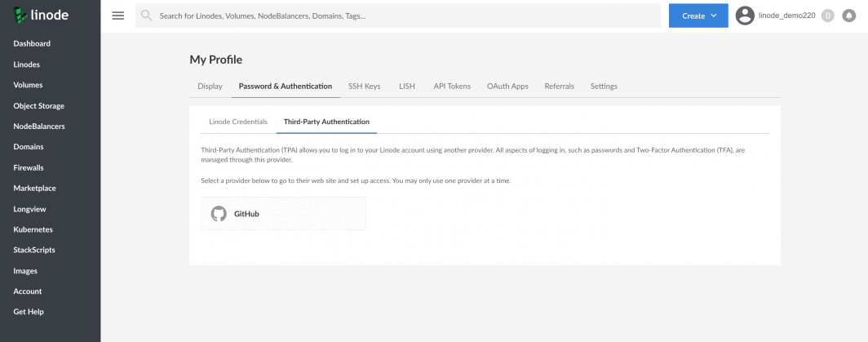Click the Linode logo in the sidebar

[41, 16]
